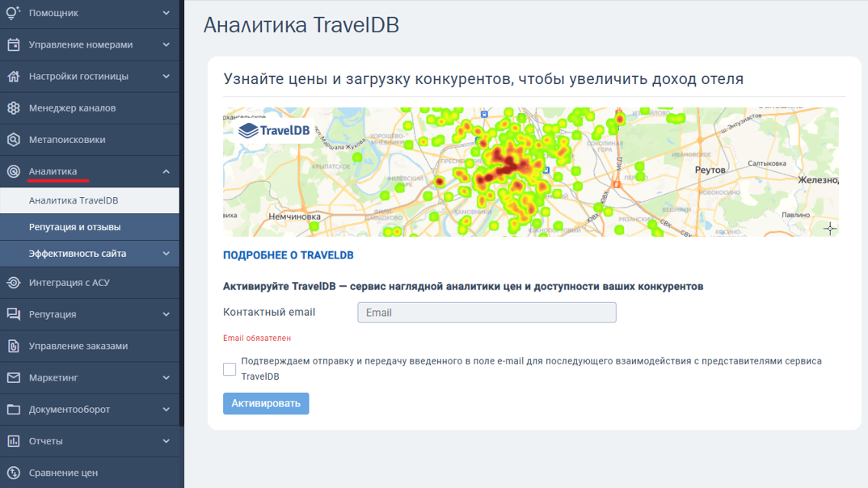Viewport: 868px width, 488px height.
Task: Click the Репутация chat bubbles icon
Action: coord(13,314)
